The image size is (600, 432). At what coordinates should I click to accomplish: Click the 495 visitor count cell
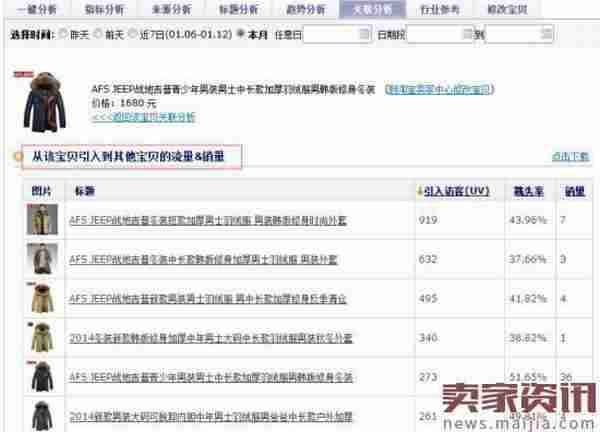pos(428,298)
